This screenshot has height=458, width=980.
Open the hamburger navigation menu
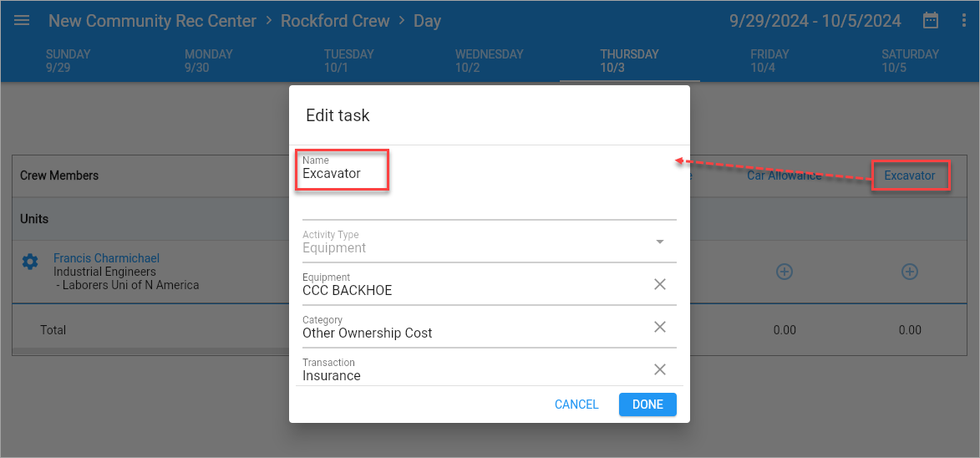coord(22,21)
